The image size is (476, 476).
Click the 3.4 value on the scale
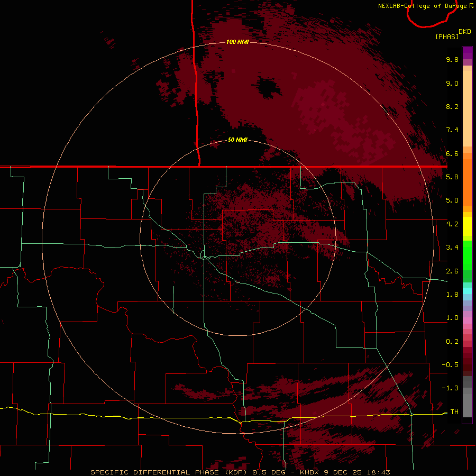click(452, 248)
